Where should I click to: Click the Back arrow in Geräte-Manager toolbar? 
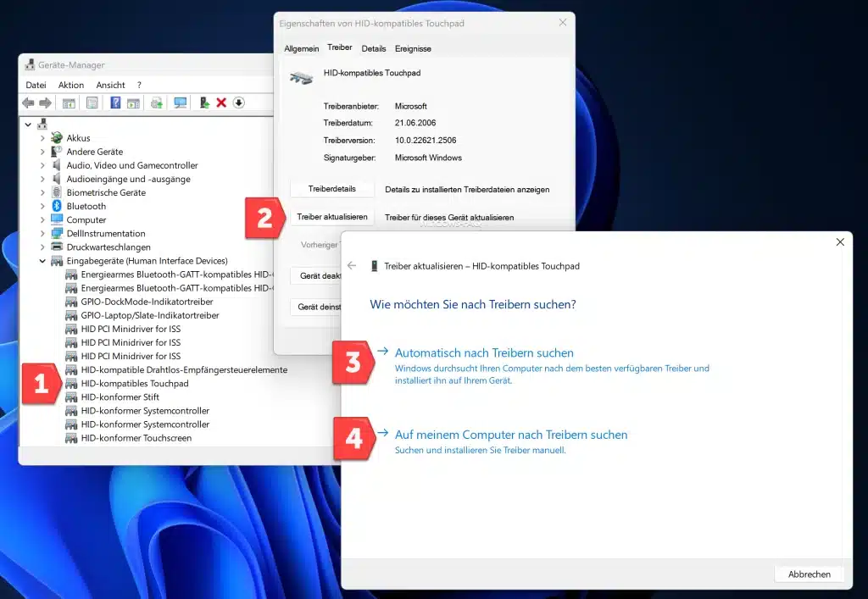(28, 103)
